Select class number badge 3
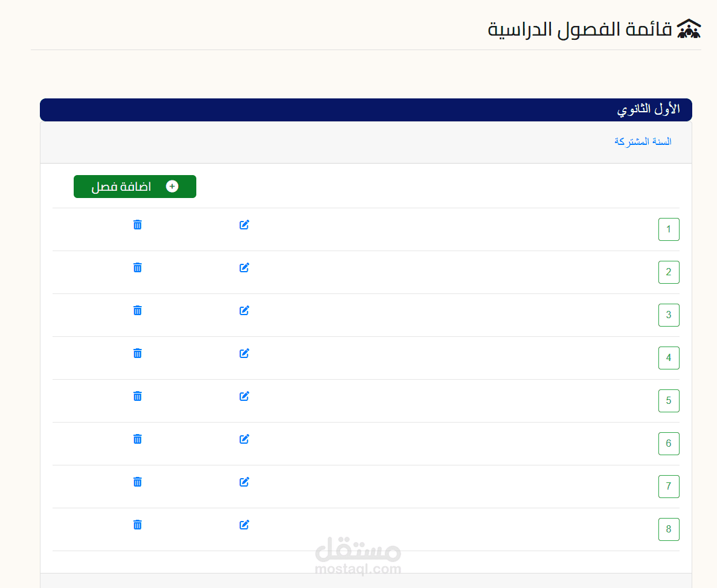Screen dimensions: 717x588 669,315
